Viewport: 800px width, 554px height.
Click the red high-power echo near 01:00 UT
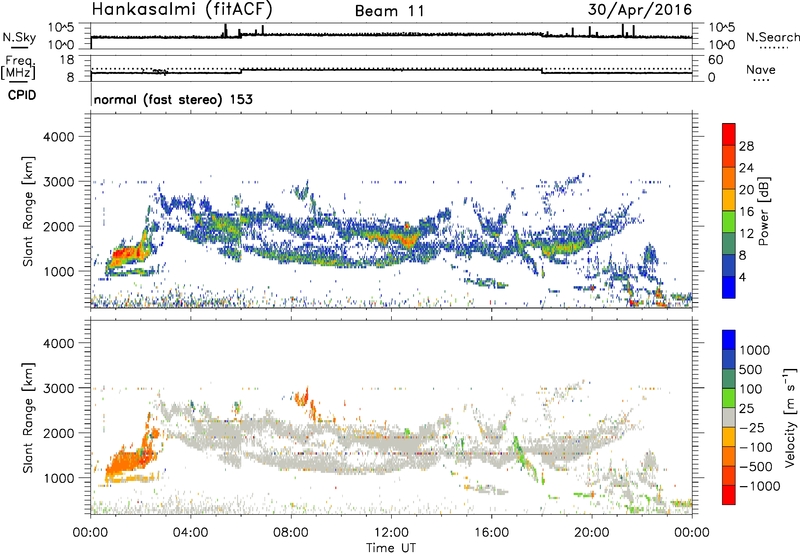click(x=126, y=253)
